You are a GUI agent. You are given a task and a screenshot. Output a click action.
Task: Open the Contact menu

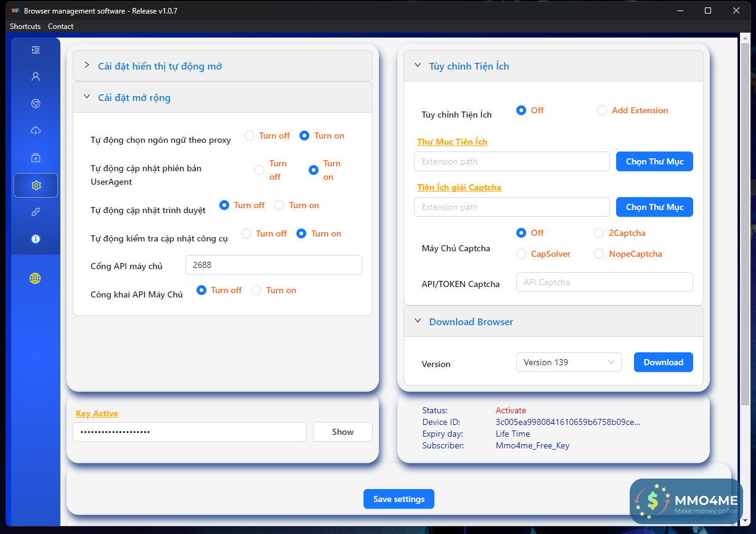point(60,26)
